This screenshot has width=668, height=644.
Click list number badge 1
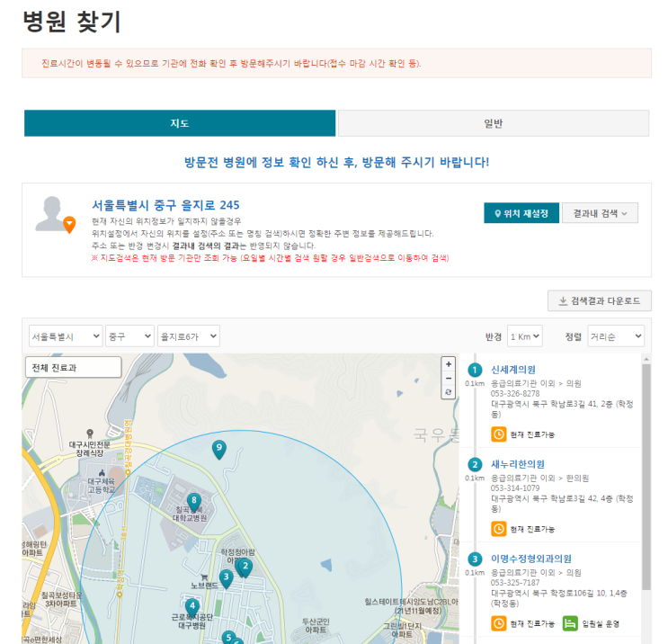pos(475,370)
